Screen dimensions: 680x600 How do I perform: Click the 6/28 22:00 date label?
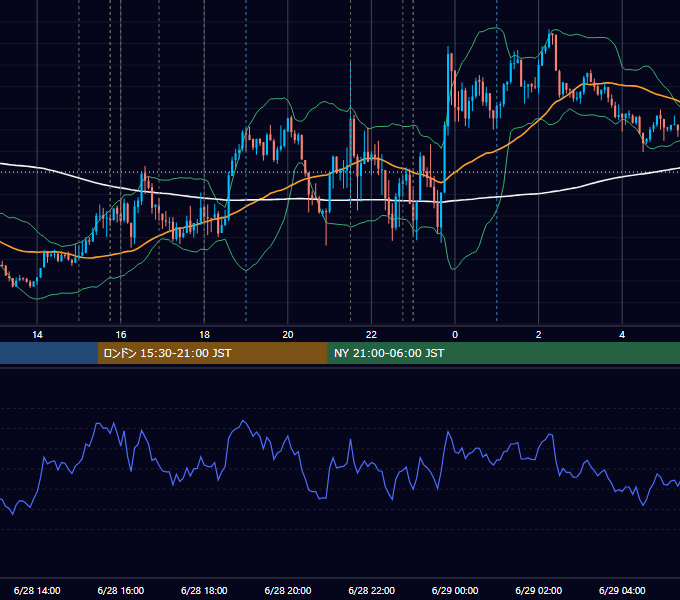[x=372, y=590]
